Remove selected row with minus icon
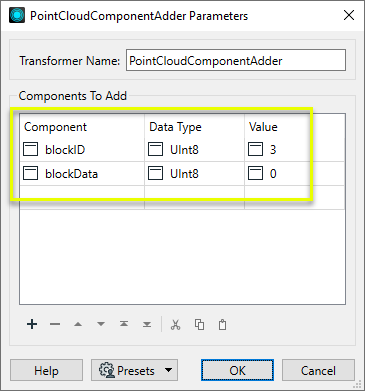Image resolution: width=365 pixels, height=391 pixels. (x=55, y=324)
